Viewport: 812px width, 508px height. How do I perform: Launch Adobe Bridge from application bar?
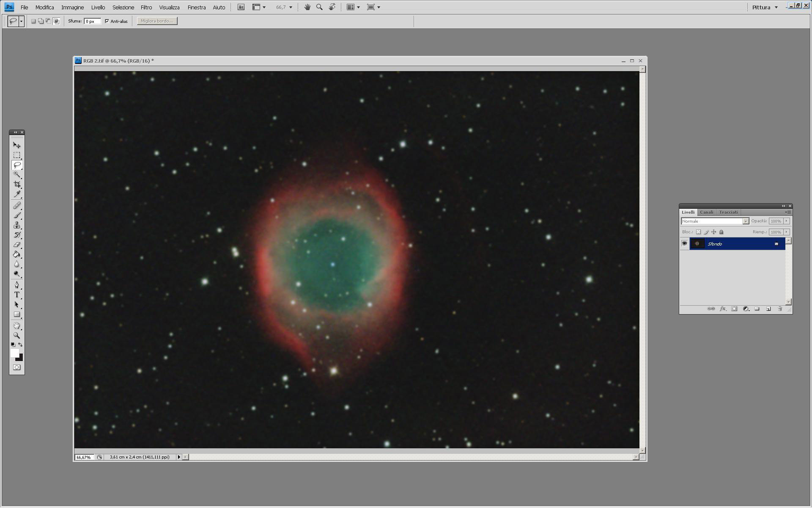point(241,7)
